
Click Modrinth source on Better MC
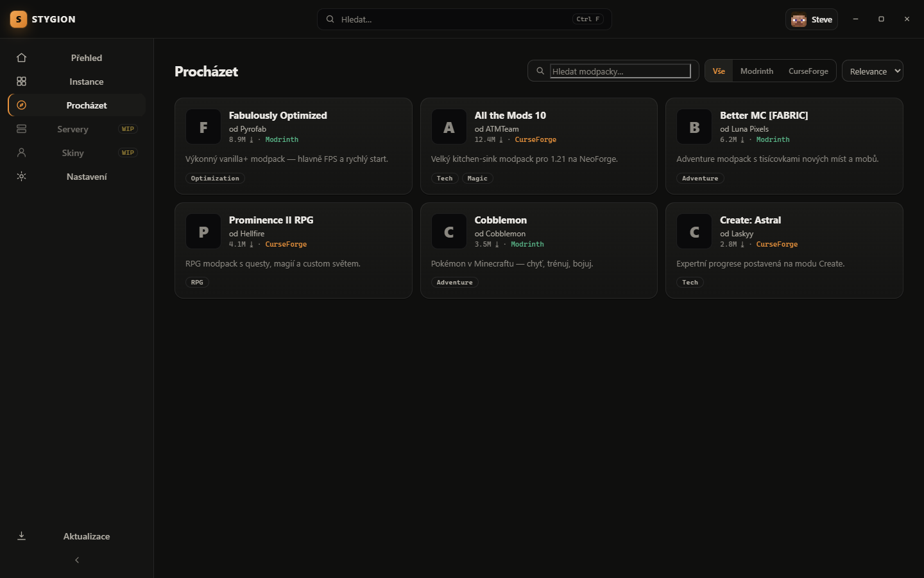pyautogui.click(x=773, y=139)
